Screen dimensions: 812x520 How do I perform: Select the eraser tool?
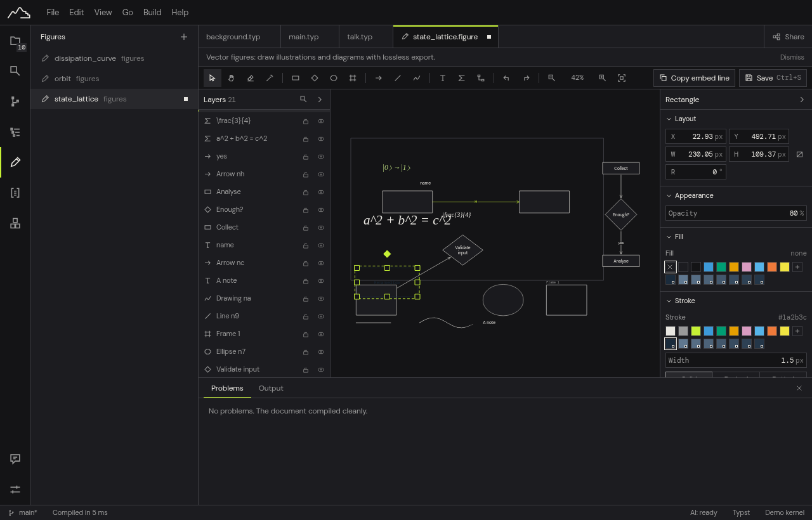[250, 78]
